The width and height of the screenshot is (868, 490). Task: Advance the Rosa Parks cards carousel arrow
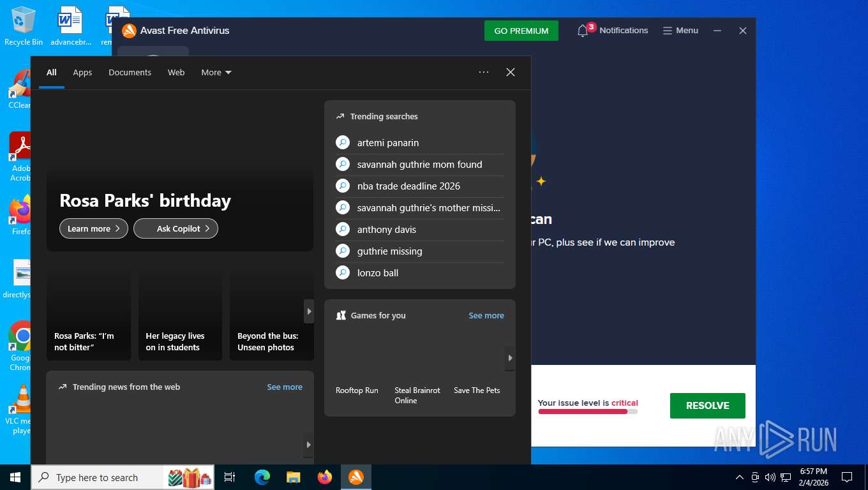tap(309, 311)
